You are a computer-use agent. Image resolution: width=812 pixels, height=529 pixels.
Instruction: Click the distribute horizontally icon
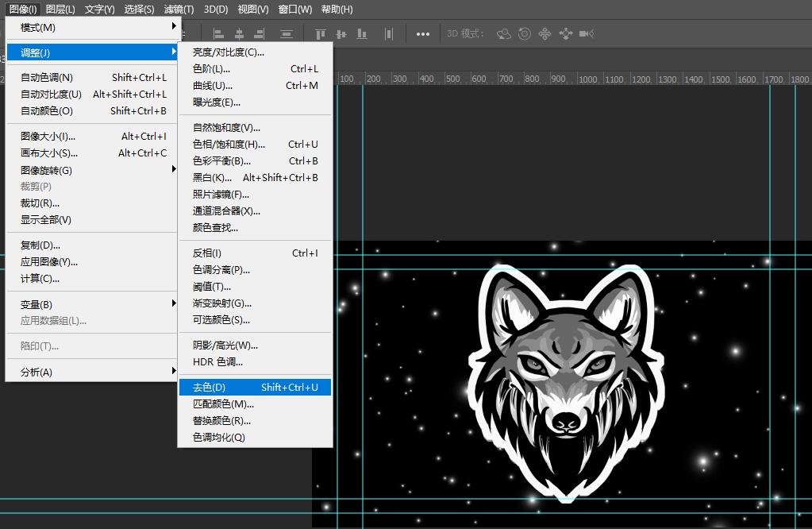(x=389, y=34)
